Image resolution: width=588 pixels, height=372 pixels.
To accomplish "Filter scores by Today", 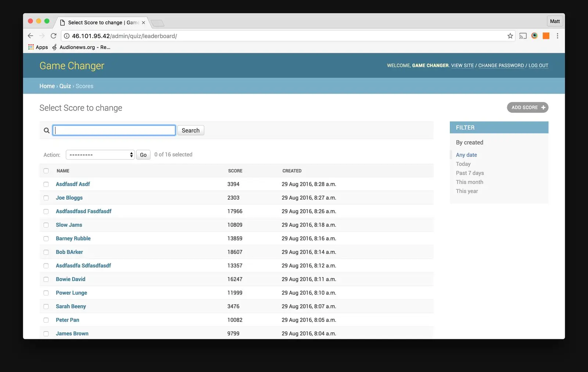I will click(463, 164).
